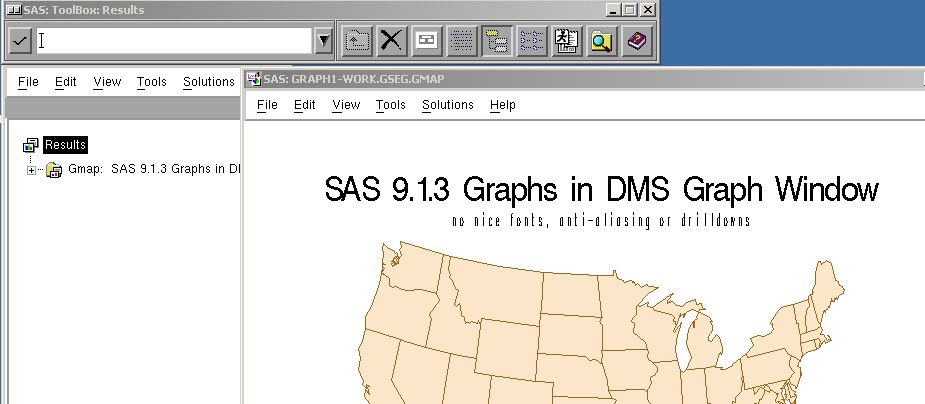
Task: Open File menu in Results window
Action: click(28, 82)
